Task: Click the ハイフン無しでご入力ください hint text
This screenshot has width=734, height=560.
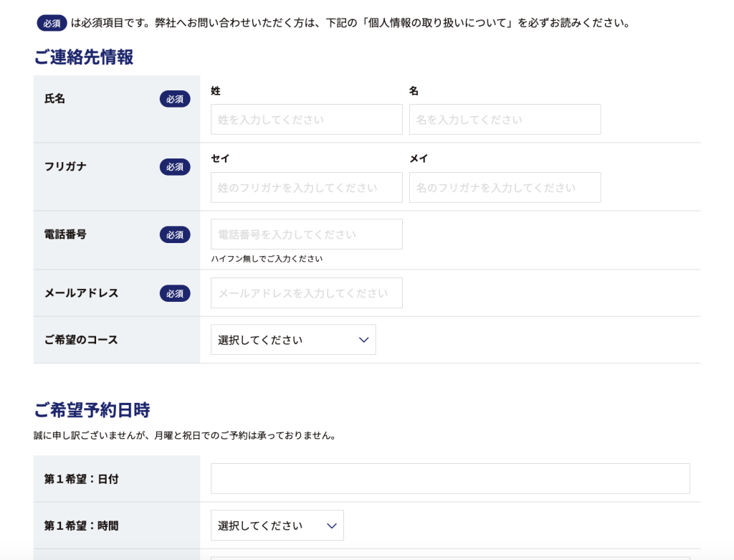Action: click(267, 259)
